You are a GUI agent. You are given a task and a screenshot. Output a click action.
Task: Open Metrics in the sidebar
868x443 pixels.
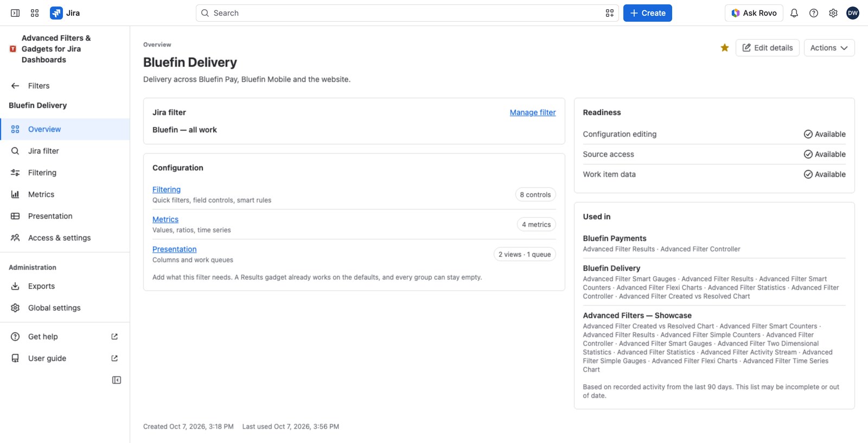pyautogui.click(x=65, y=194)
